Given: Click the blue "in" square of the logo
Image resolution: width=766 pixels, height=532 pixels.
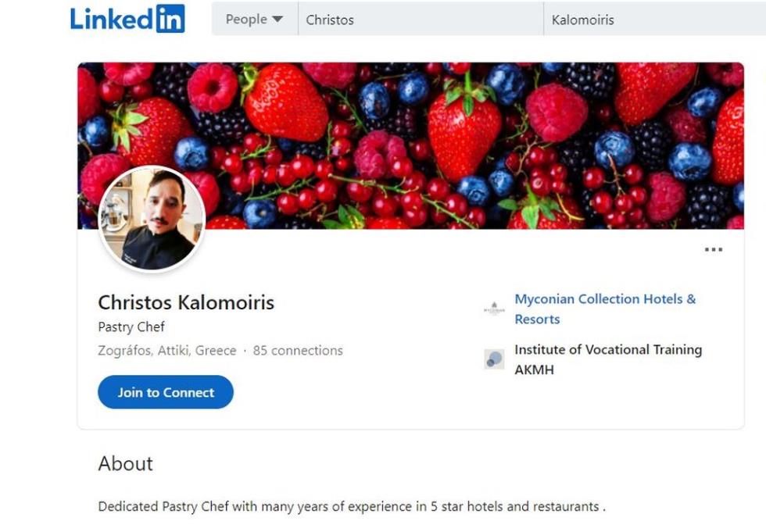Looking at the screenshot, I should 170,19.
